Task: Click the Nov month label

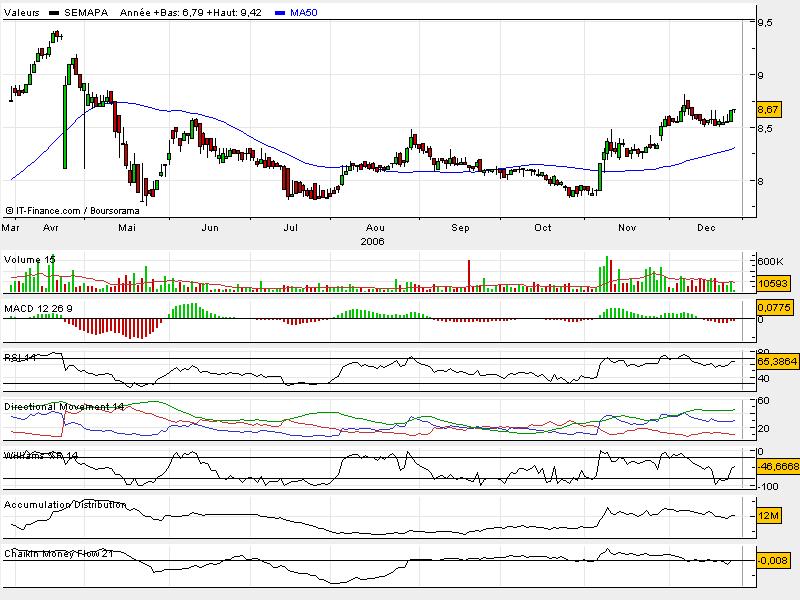Action: click(627, 228)
